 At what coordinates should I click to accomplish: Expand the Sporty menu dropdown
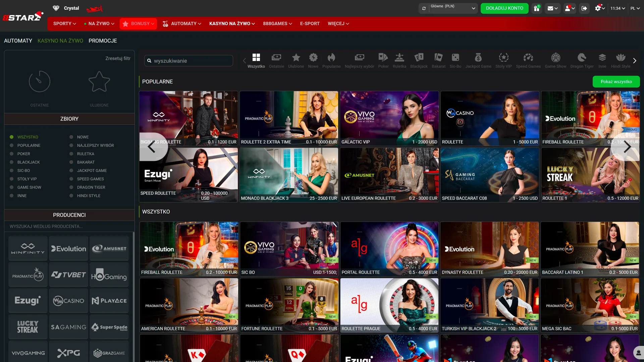click(64, 23)
